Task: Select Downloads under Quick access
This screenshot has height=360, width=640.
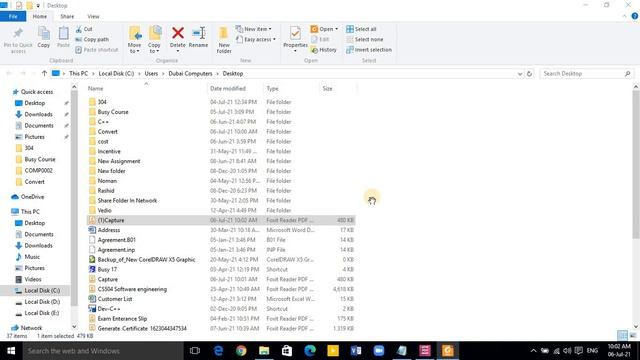Action: 38,114
